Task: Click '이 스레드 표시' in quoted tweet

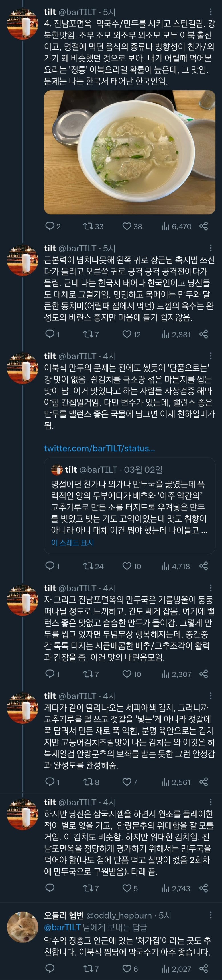Action: [72, 542]
